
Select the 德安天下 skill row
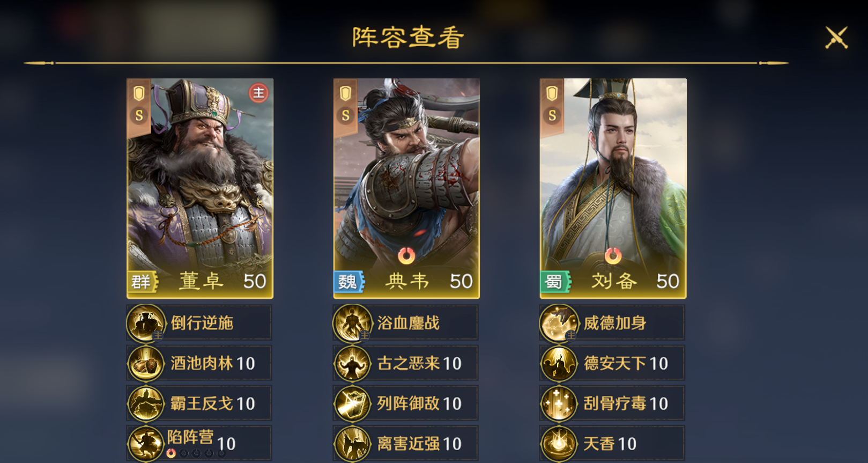pyautogui.click(x=612, y=363)
